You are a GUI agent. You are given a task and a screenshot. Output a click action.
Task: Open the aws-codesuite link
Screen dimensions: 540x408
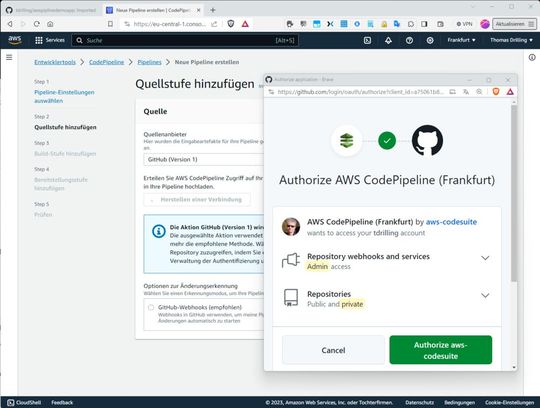451,222
